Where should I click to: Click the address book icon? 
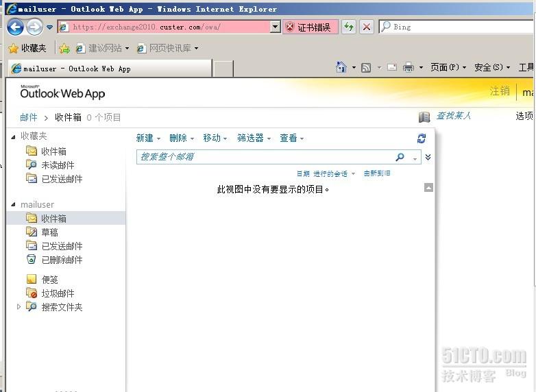424,117
